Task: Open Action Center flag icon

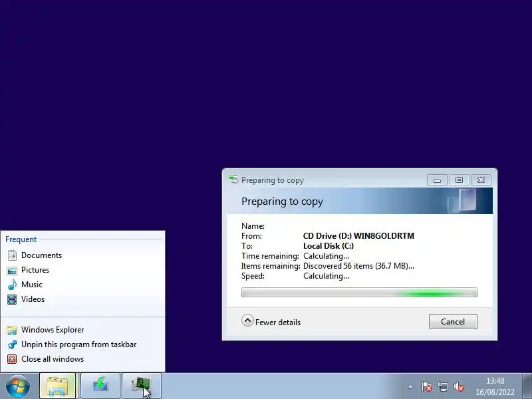Action: point(427,386)
